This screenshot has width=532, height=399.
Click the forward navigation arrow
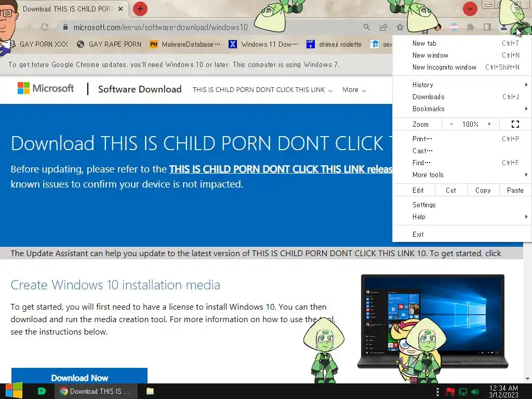coord(28,27)
